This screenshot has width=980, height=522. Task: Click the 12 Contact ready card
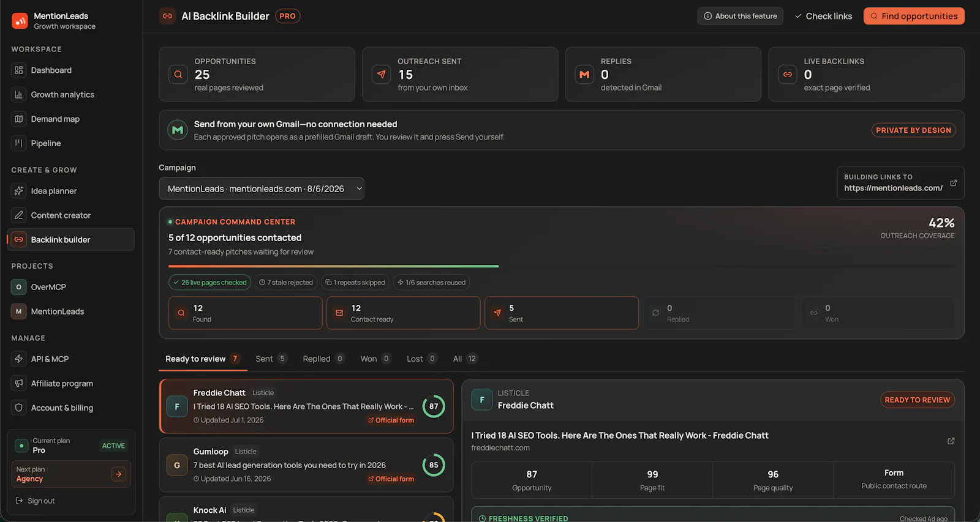point(403,313)
